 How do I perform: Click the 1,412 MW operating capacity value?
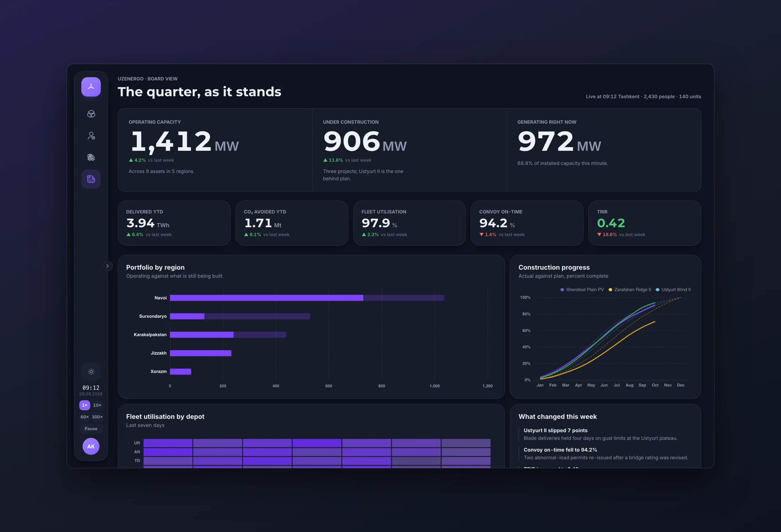click(184, 142)
